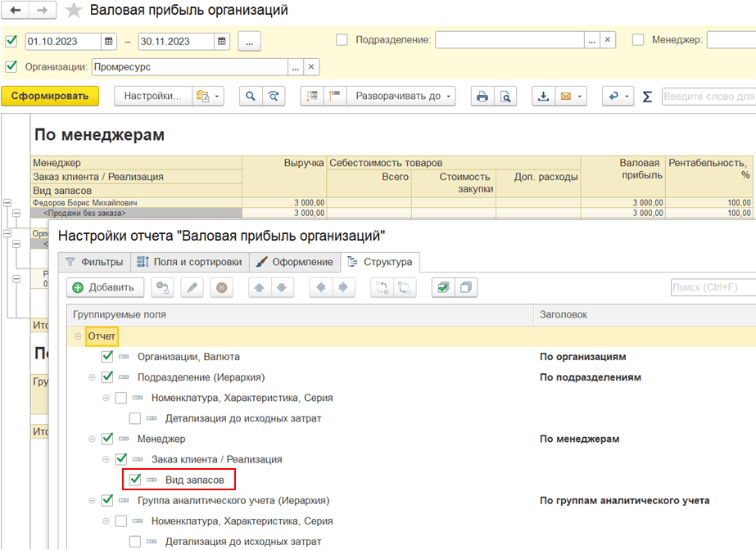Click the save report download icon

(x=543, y=96)
